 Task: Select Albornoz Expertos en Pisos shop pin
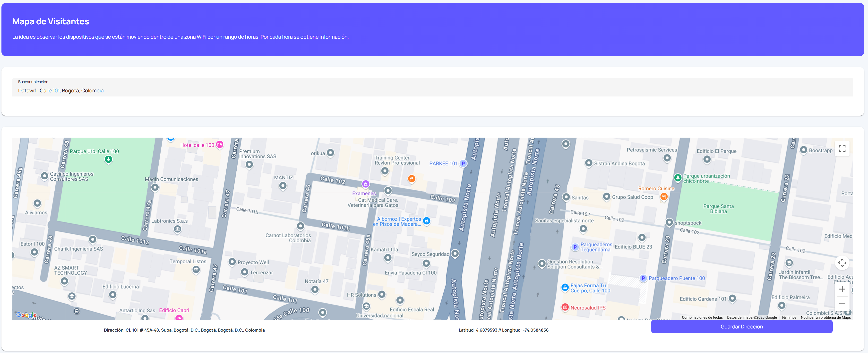pyautogui.click(x=427, y=221)
